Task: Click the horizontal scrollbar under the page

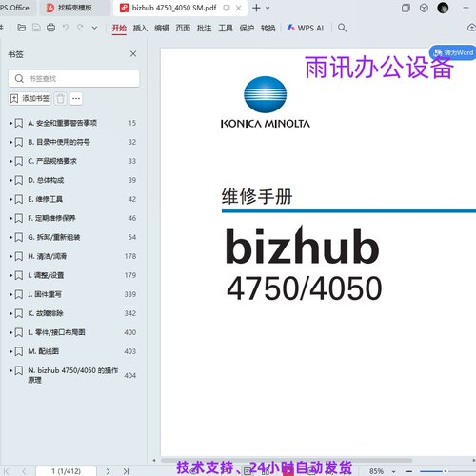Action: pyautogui.click(x=287, y=460)
